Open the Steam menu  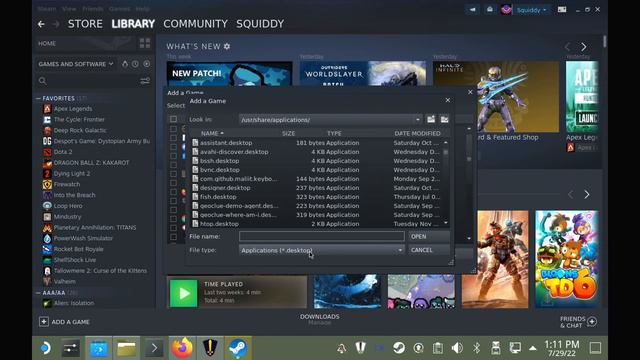tap(46, 9)
